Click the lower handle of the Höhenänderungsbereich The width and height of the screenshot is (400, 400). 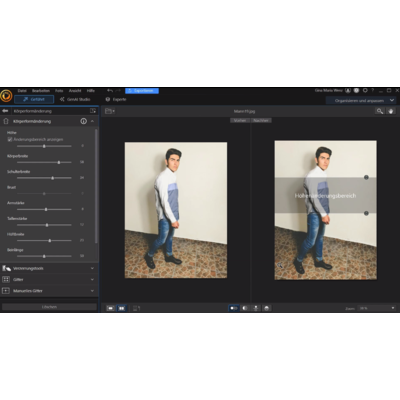[366, 213]
